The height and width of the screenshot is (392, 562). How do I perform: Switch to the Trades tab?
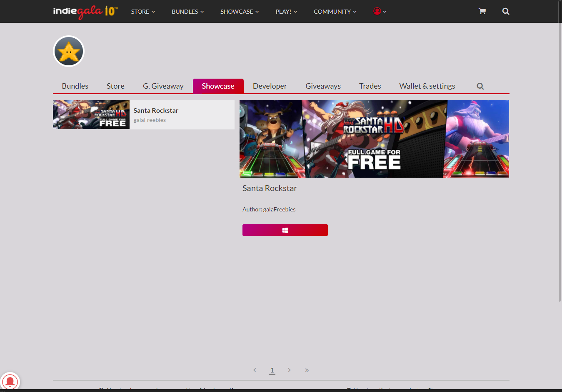370,86
